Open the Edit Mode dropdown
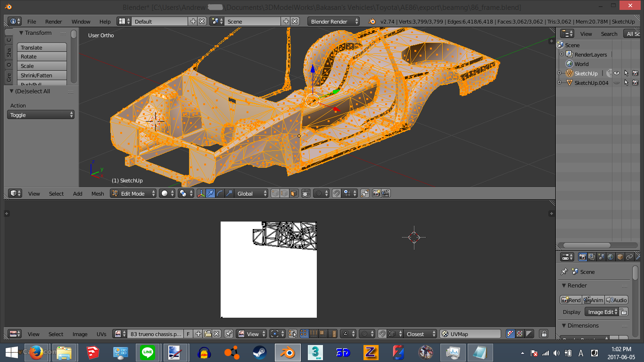 [133, 194]
